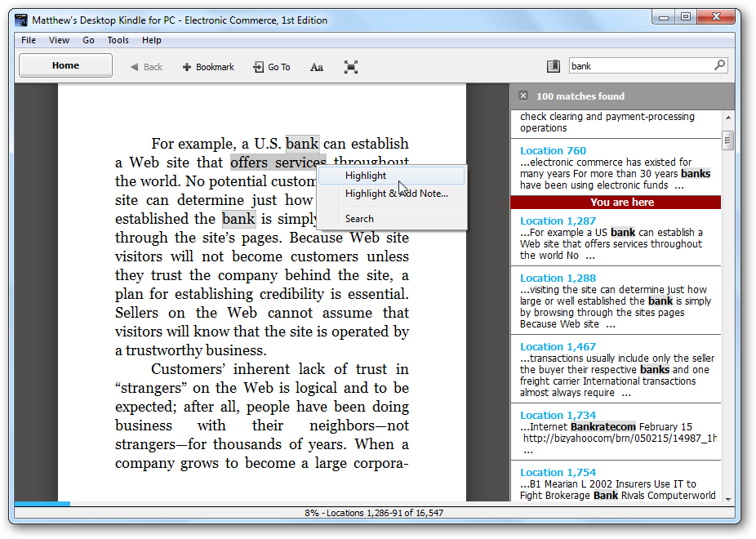Click the selected text 'offers services'
756x539 pixels.
click(278, 163)
